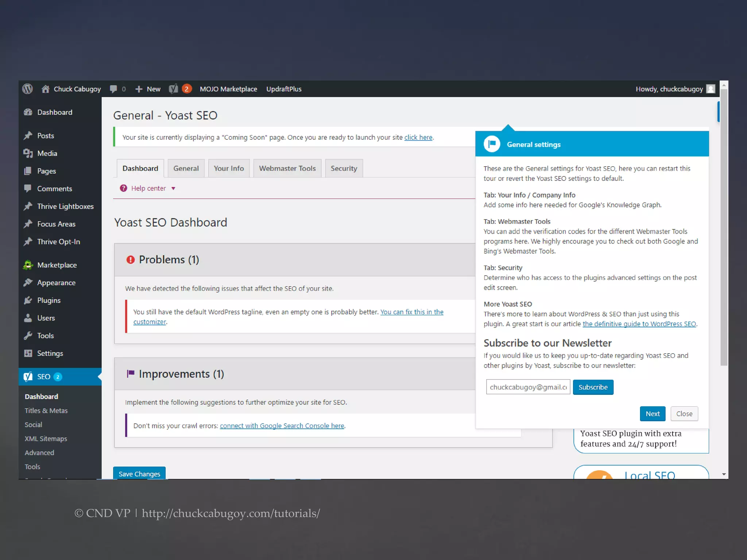The height and width of the screenshot is (560, 747).
Task: Click the Plugins plug icon
Action: (28, 300)
